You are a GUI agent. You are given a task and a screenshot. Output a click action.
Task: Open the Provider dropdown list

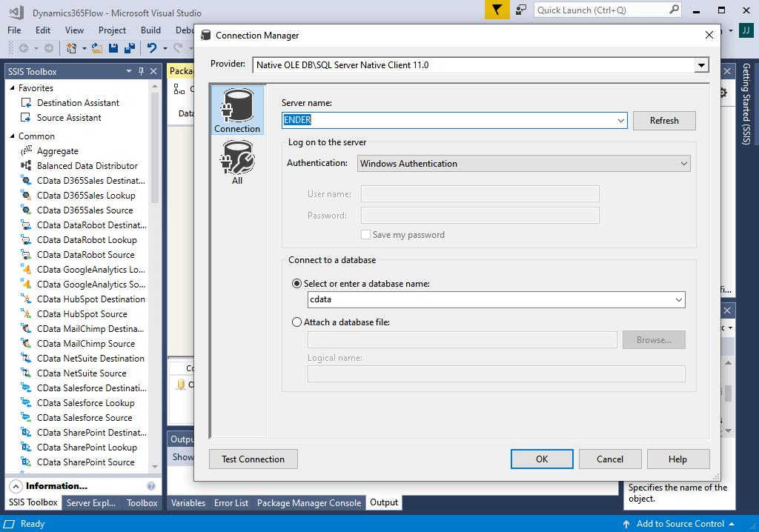(x=701, y=65)
